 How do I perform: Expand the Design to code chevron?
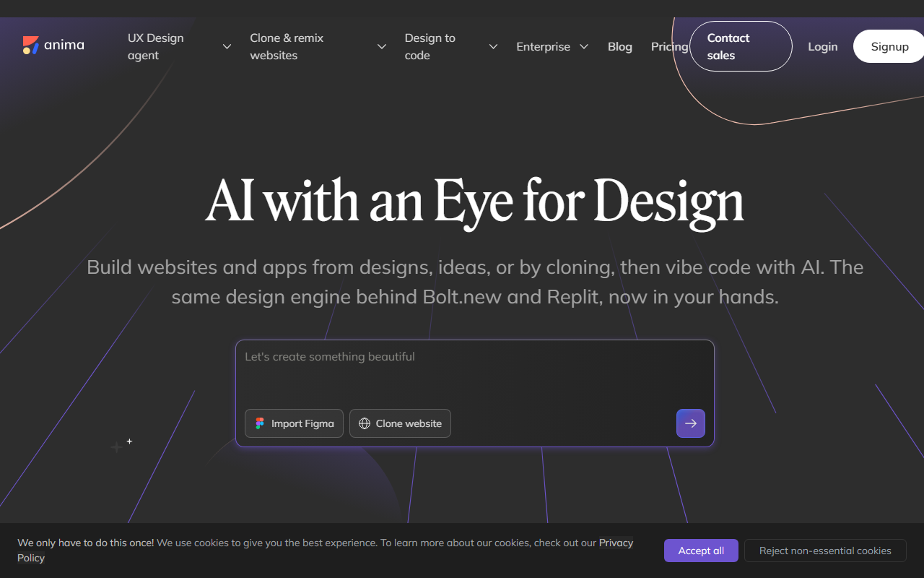coord(493,46)
